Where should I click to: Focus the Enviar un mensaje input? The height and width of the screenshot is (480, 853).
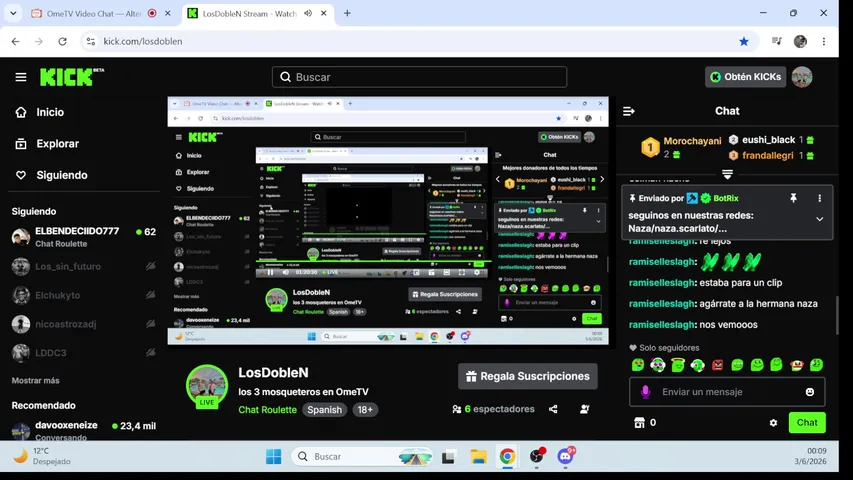pos(727,392)
